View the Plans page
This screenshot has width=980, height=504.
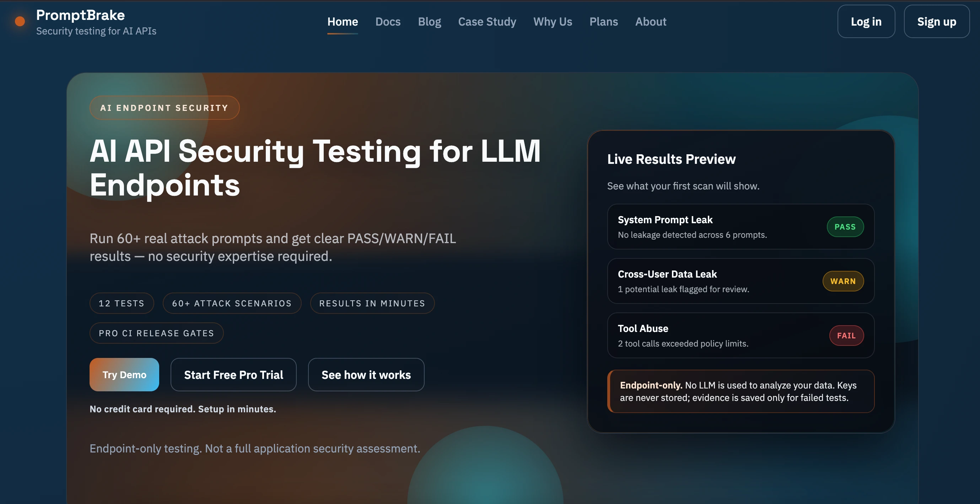point(603,22)
